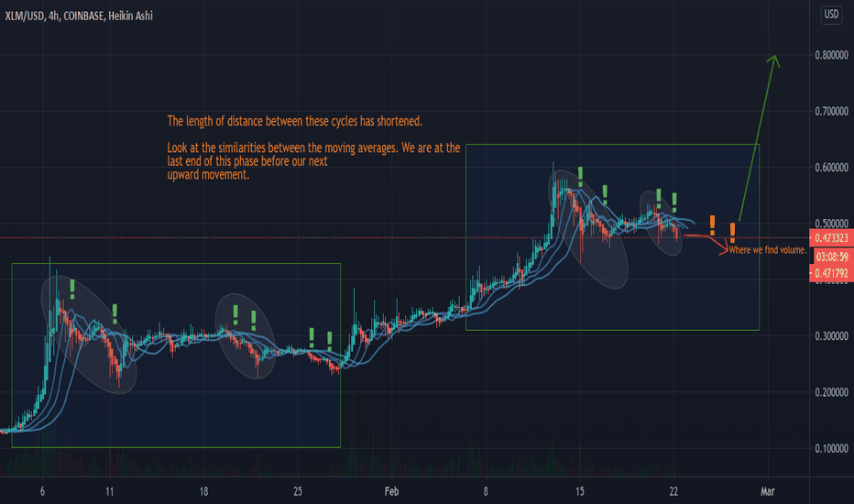The image size is (854, 504).
Task: Click the date label 25 on time axis
Action: pos(298,491)
